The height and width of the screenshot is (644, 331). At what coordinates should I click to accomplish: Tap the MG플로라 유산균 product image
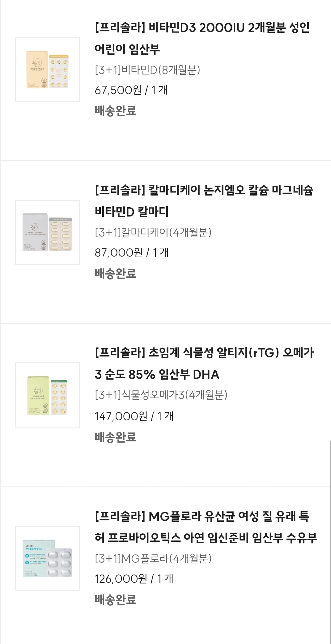click(x=47, y=558)
